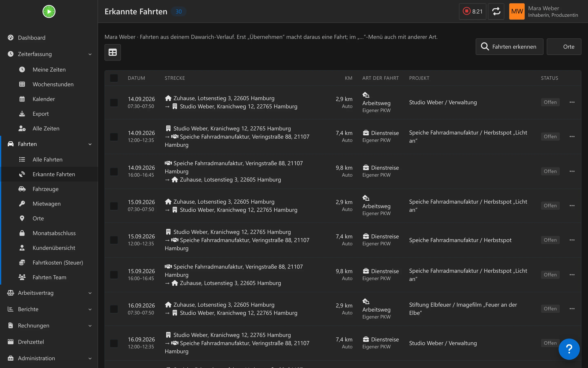588x368 pixels.
Task: Click the blue help question mark button
Action: [x=569, y=349]
